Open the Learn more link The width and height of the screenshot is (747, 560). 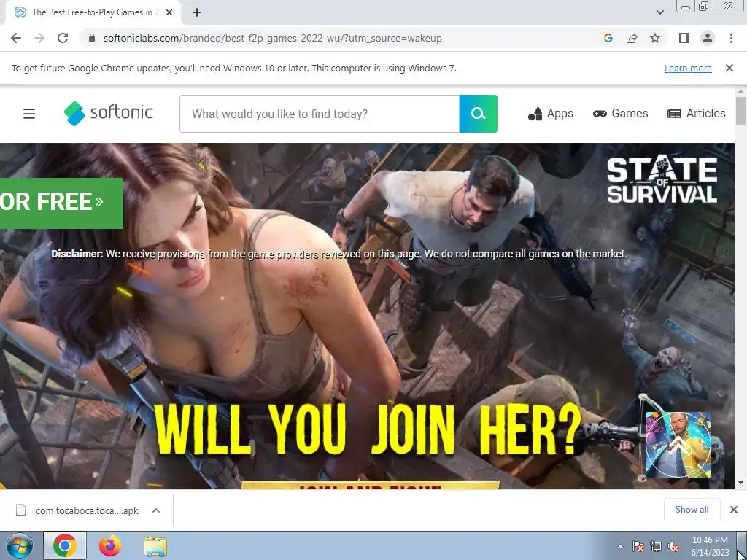pos(688,68)
